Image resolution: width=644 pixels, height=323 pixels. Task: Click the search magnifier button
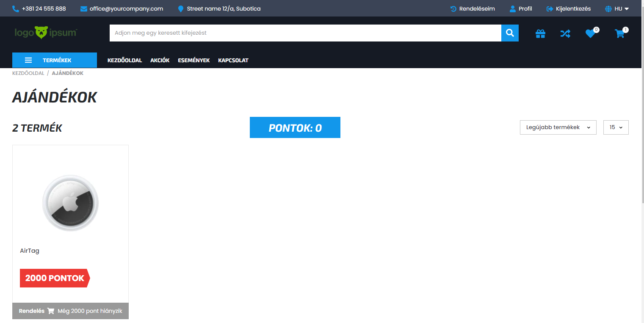tap(510, 33)
